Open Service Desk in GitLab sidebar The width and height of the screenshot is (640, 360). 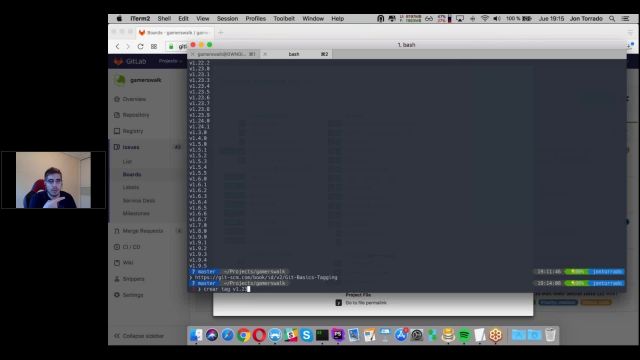(139, 200)
